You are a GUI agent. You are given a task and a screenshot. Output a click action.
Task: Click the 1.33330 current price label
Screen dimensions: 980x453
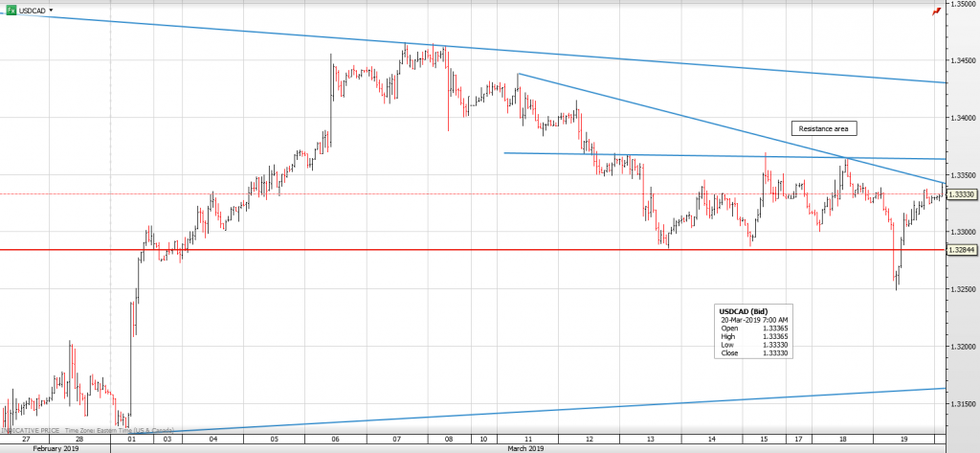[962, 194]
